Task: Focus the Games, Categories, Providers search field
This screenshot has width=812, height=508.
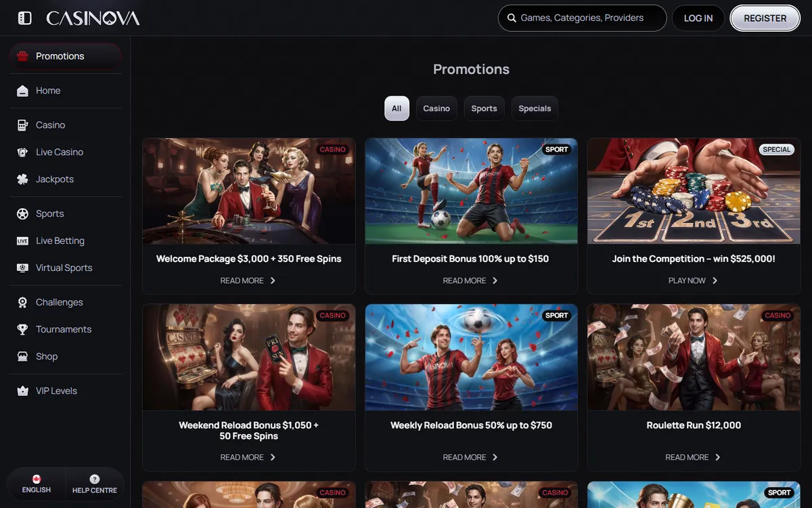Action: click(x=583, y=18)
